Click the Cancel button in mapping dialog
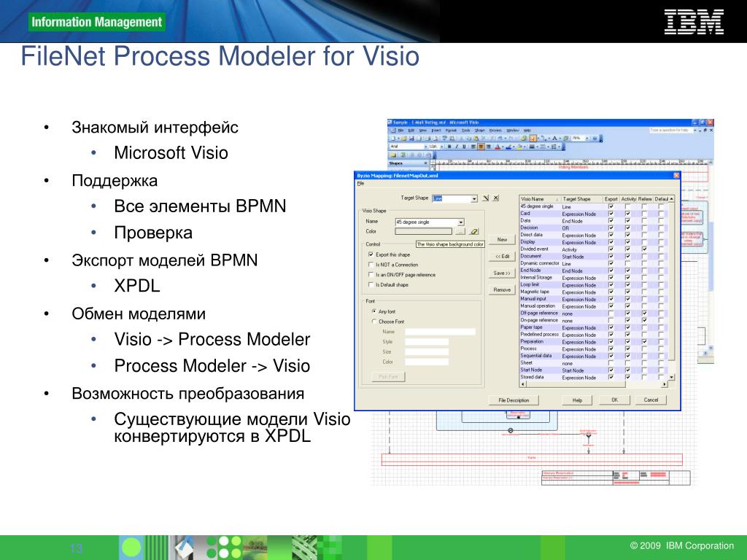Screen dimensions: 747x560 (x=651, y=400)
